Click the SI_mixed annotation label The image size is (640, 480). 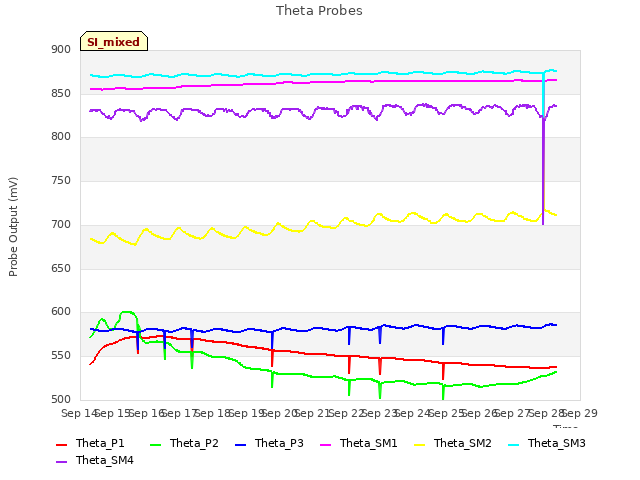pyautogui.click(x=113, y=42)
